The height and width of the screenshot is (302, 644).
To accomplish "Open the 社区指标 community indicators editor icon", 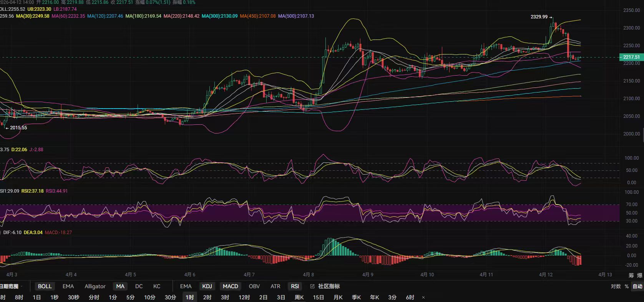I will (x=312, y=286).
